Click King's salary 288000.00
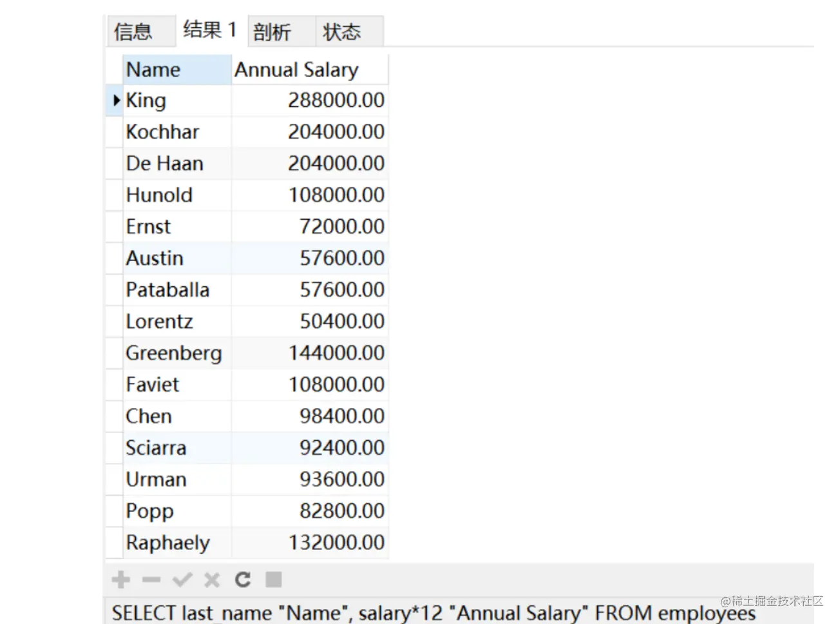Viewport: 840px width, 624px height. 310,101
